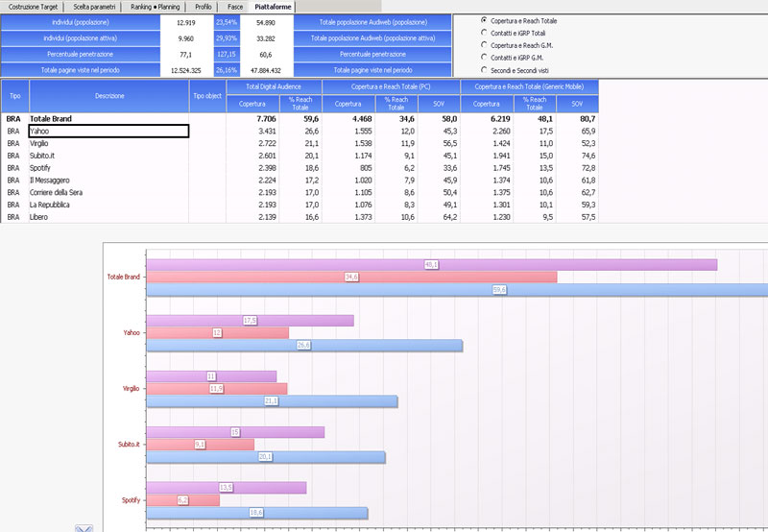Click the Corriere della Sera row
768x532 pixels.
pyautogui.click(x=108, y=192)
